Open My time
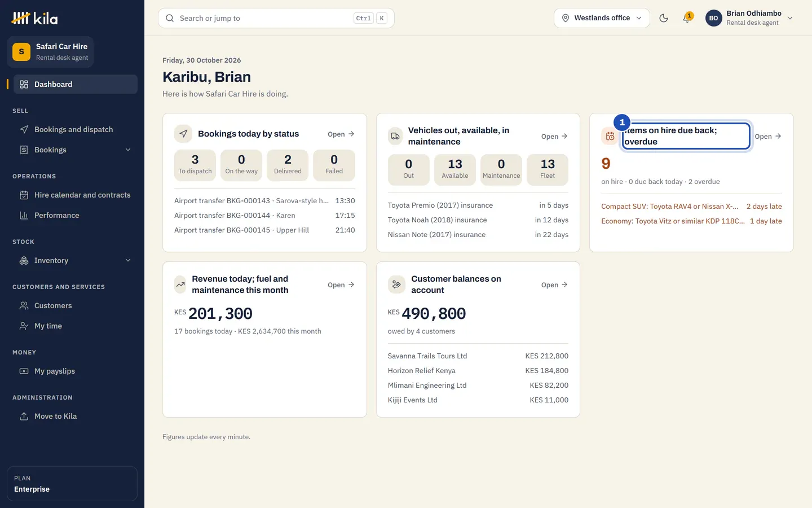This screenshot has width=812, height=508. point(76,326)
